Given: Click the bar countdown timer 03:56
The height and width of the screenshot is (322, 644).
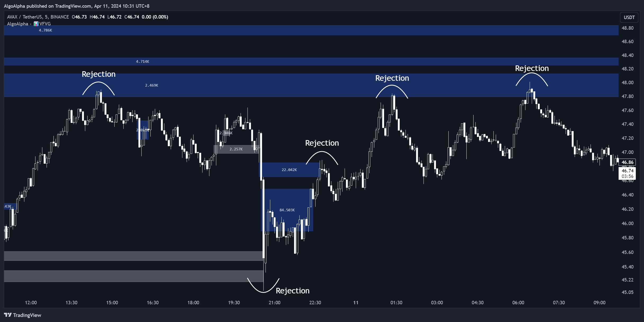Looking at the screenshot, I should click(627, 176).
